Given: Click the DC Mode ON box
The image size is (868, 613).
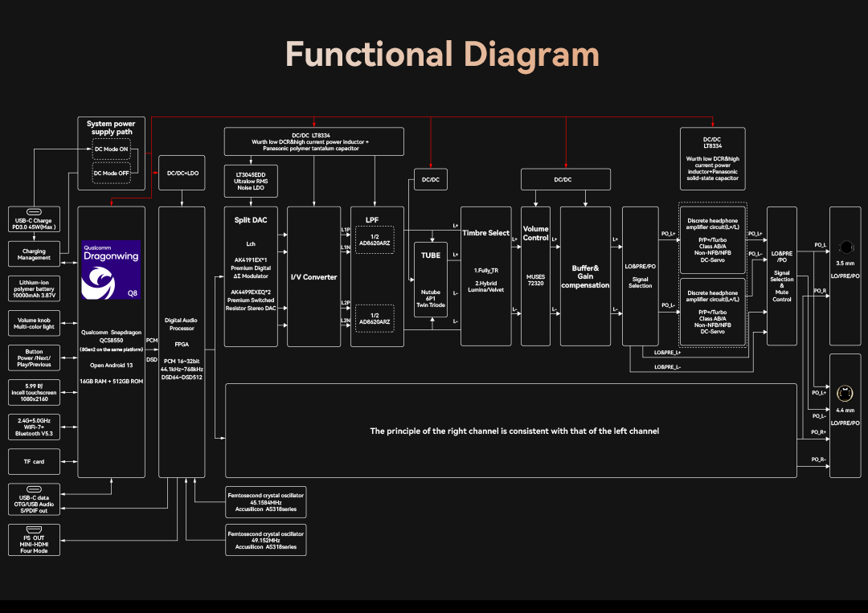Looking at the screenshot, I should pyautogui.click(x=111, y=149).
